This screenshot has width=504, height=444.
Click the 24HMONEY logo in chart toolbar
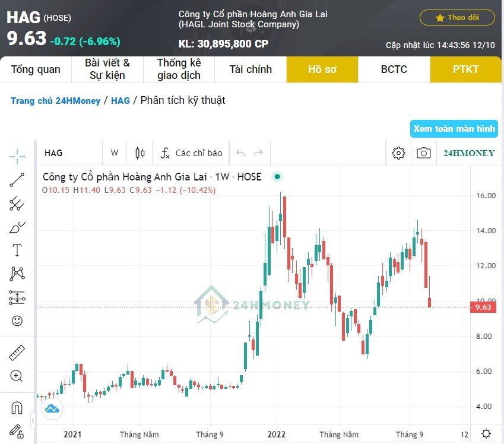[x=469, y=153]
